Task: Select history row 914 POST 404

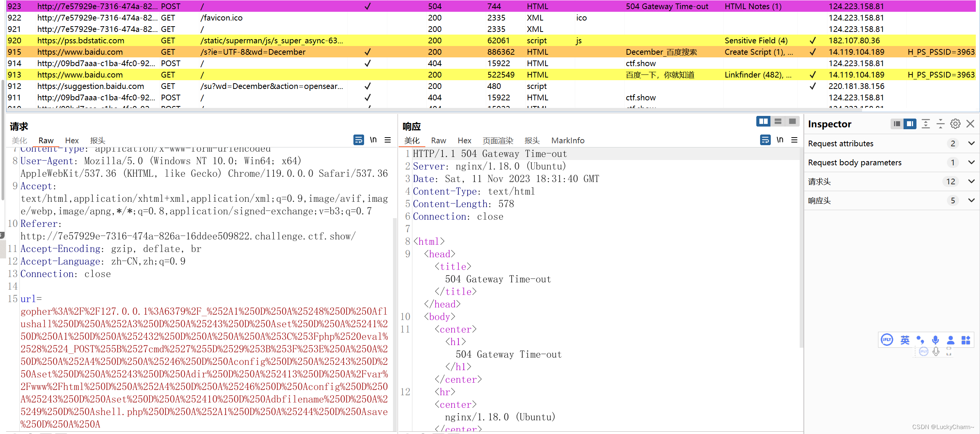Action: (491, 63)
